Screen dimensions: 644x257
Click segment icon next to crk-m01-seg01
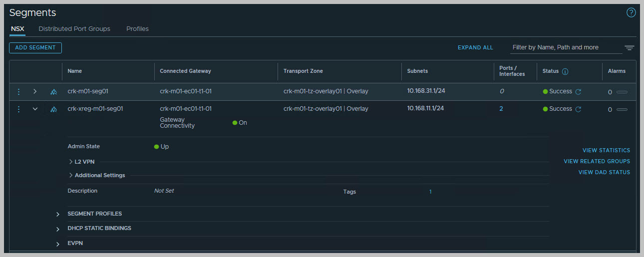[53, 92]
